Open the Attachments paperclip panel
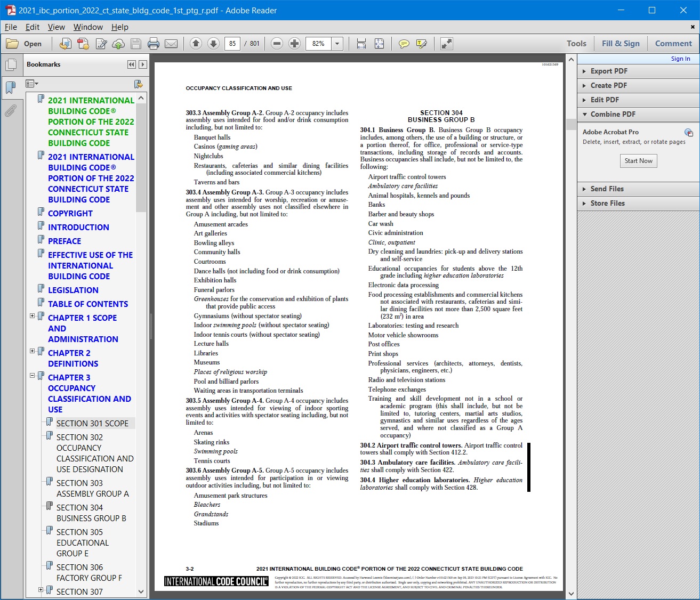Image resolution: width=700 pixels, height=600 pixels. [x=11, y=111]
